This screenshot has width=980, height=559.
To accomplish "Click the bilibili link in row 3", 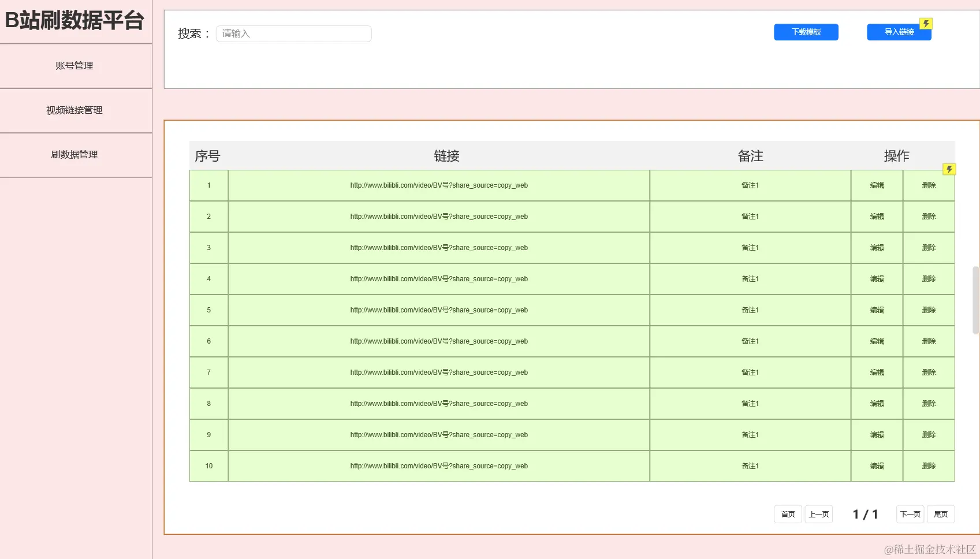I will coord(439,248).
